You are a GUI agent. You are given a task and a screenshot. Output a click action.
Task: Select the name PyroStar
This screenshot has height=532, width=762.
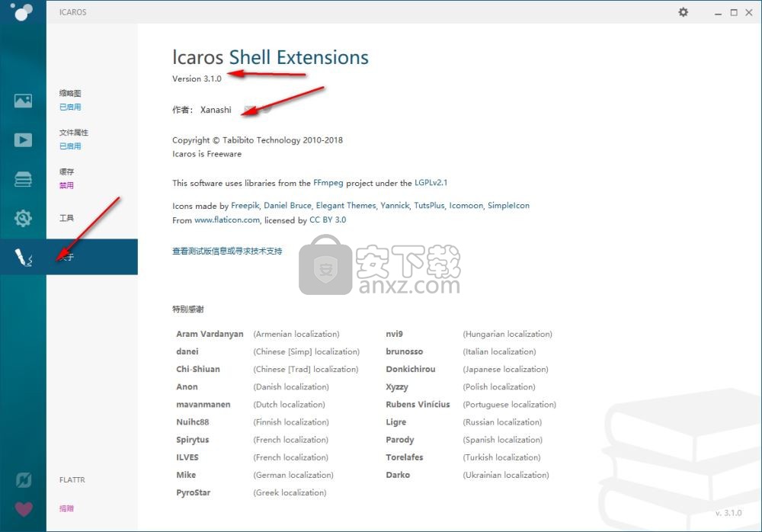coord(193,492)
